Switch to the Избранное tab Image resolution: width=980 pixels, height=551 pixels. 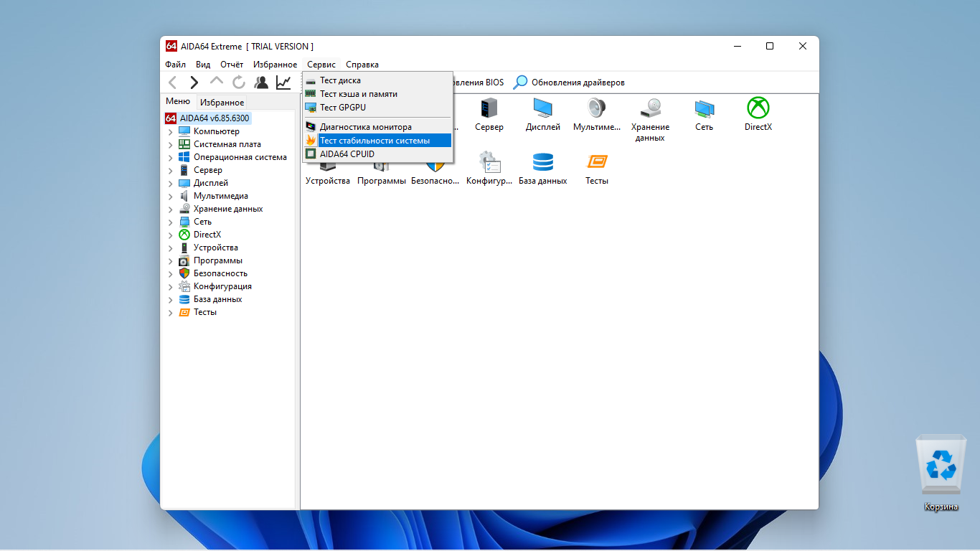(x=222, y=103)
